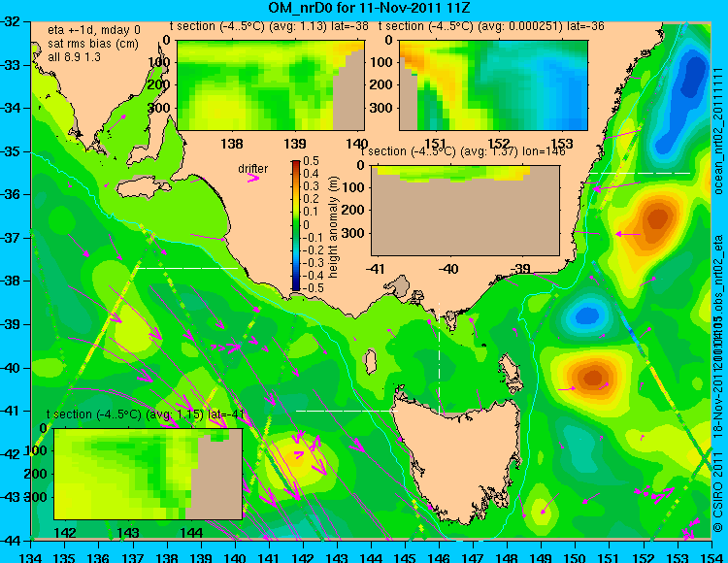Click the dark red top of the colorbar
This screenshot has width=728, height=563.
click(296, 163)
